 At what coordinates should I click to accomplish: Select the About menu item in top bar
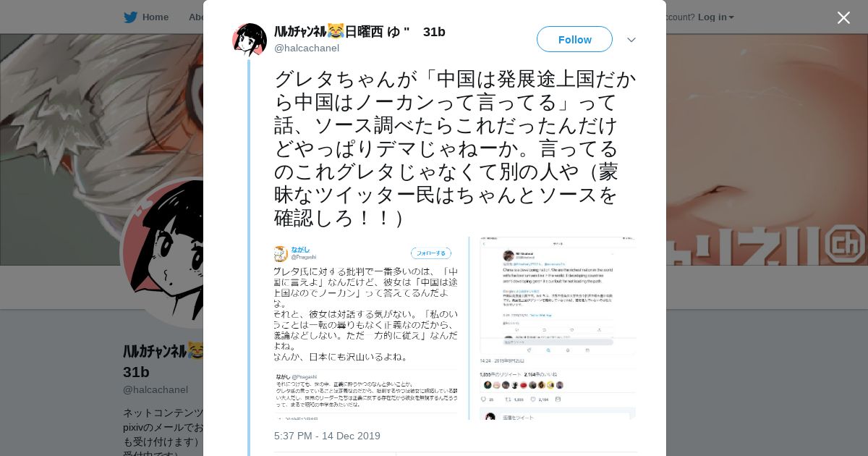(x=195, y=17)
